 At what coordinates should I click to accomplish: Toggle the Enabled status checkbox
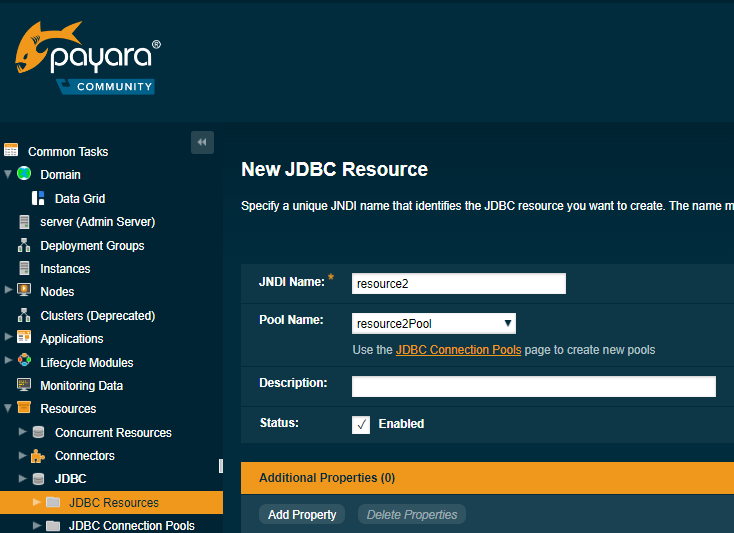(x=361, y=424)
